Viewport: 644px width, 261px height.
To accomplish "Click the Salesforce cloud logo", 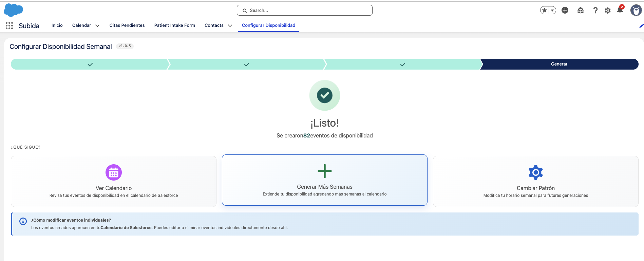I will pos(13,10).
